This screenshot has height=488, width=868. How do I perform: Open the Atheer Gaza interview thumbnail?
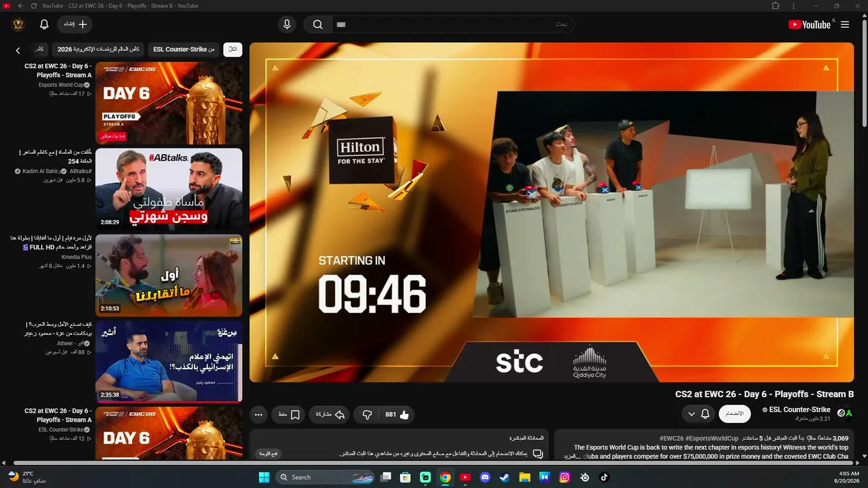click(169, 361)
